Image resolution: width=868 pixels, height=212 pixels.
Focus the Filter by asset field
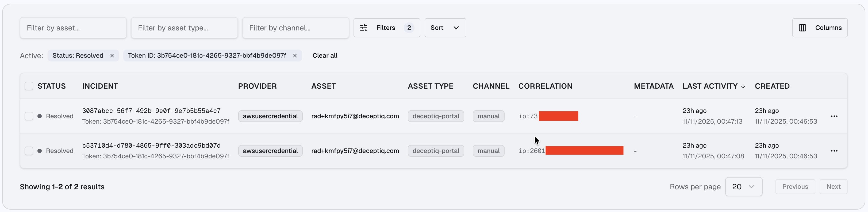click(73, 28)
